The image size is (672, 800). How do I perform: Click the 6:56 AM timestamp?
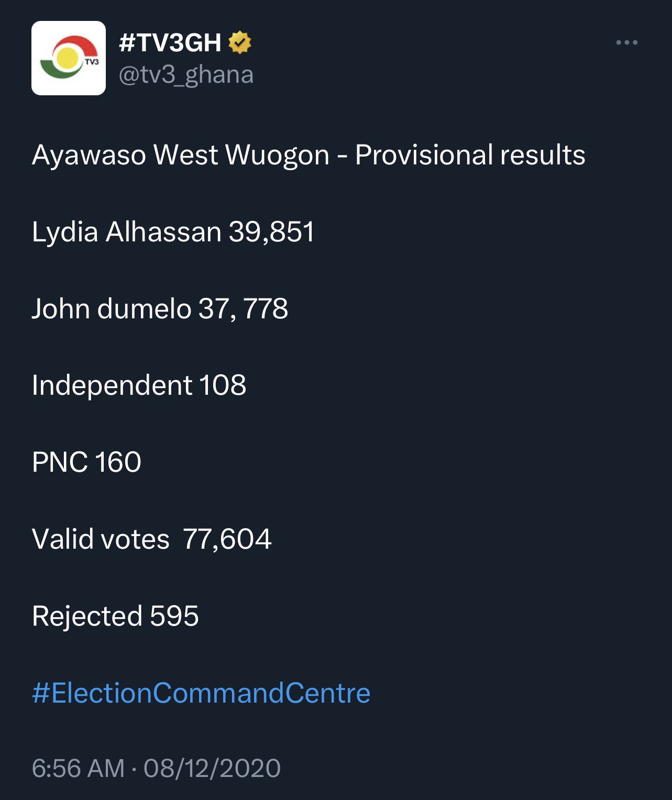[78, 768]
